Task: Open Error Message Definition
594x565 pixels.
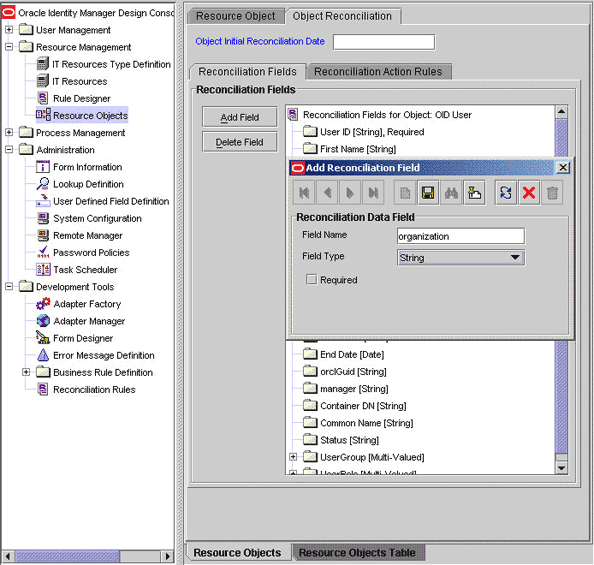Action: [104, 355]
